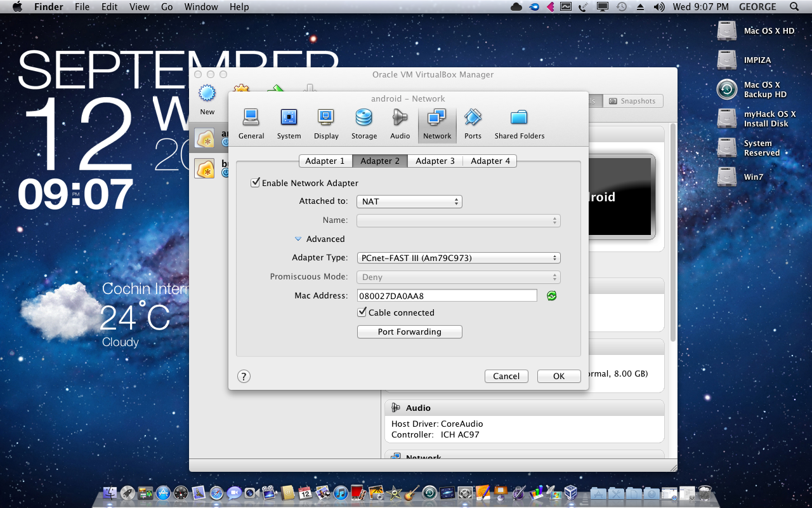812x508 pixels.
Task: Open Safari from the Dock
Action: pyautogui.click(x=216, y=493)
